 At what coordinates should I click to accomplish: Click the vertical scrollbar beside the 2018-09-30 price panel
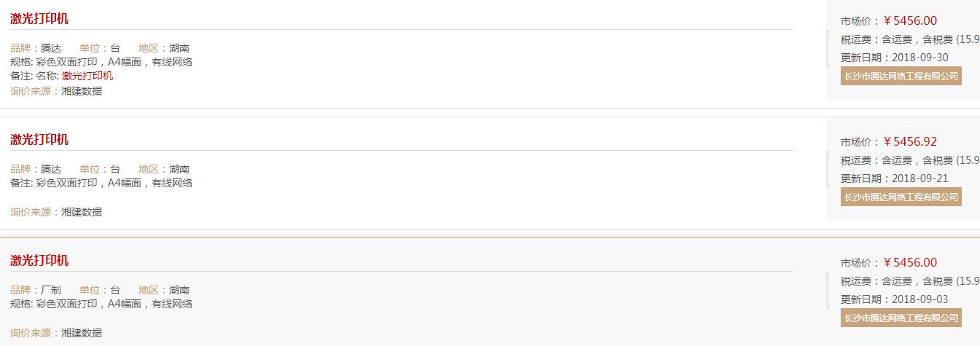click(828, 48)
